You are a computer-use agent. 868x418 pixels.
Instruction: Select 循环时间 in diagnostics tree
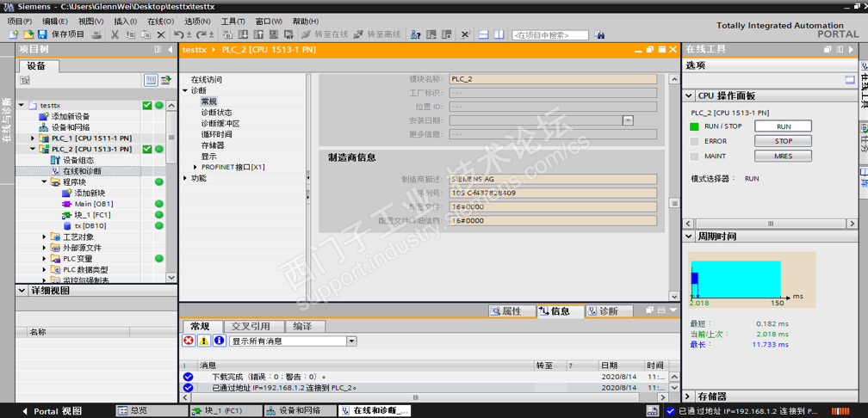coord(216,134)
